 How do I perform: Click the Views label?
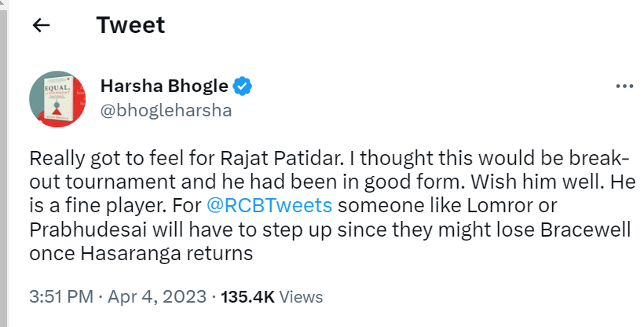pyautogui.click(x=301, y=297)
